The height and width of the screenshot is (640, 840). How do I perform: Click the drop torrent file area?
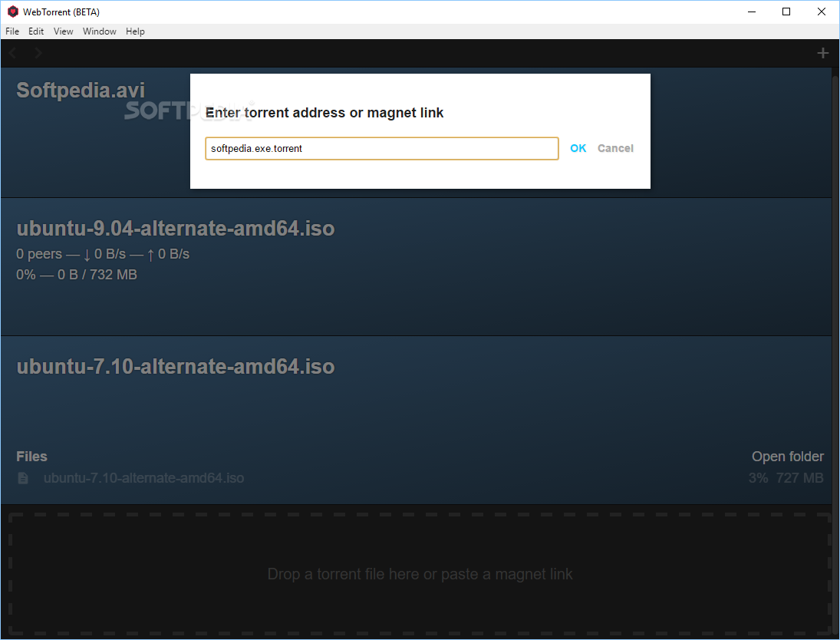pos(420,574)
